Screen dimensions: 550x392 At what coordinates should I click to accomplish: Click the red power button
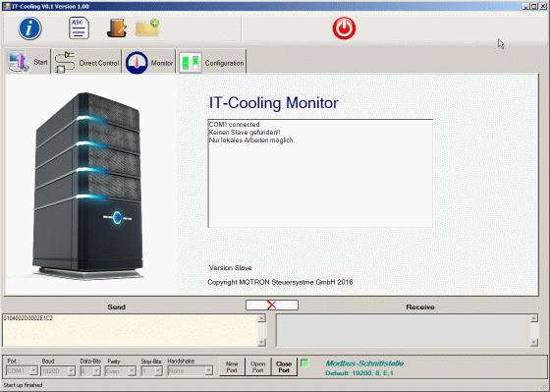point(344,28)
